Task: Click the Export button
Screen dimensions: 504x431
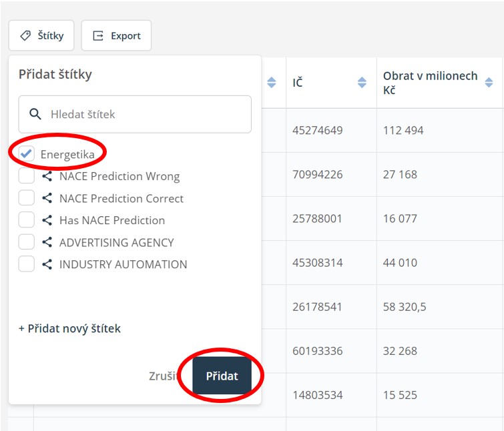Action: 116,35
